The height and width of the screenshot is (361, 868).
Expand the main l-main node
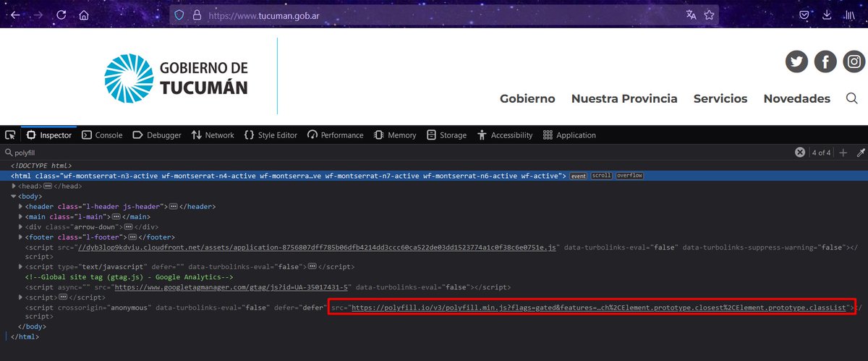[x=21, y=216]
